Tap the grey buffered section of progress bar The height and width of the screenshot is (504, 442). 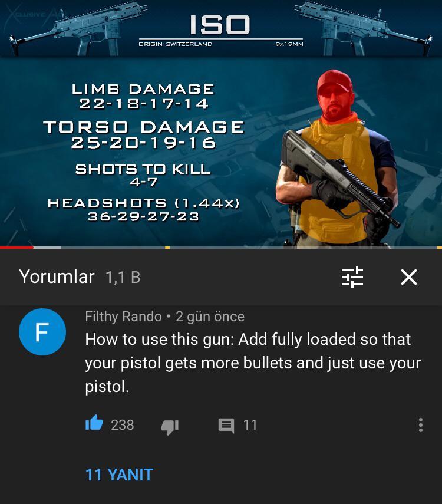[x=47, y=247]
